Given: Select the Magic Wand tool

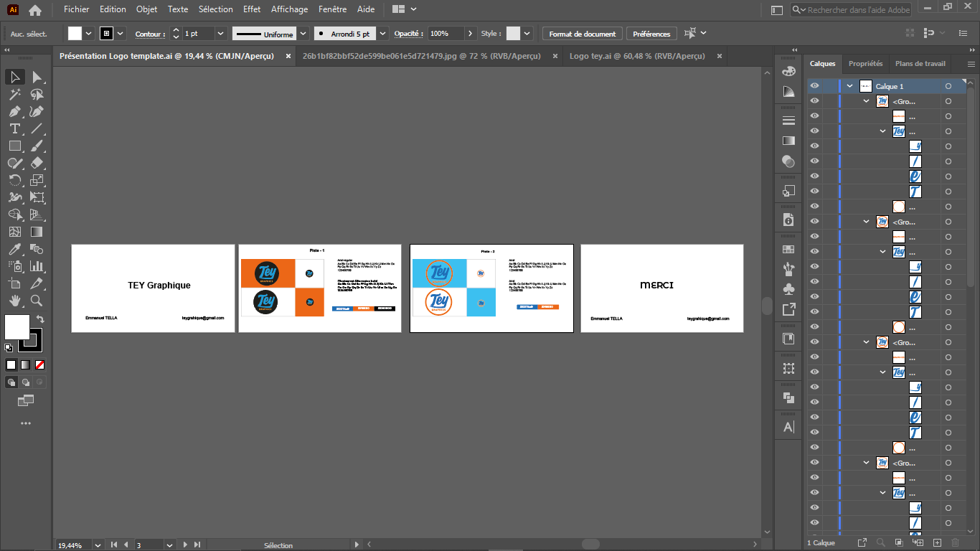Looking at the screenshot, I should point(15,94).
